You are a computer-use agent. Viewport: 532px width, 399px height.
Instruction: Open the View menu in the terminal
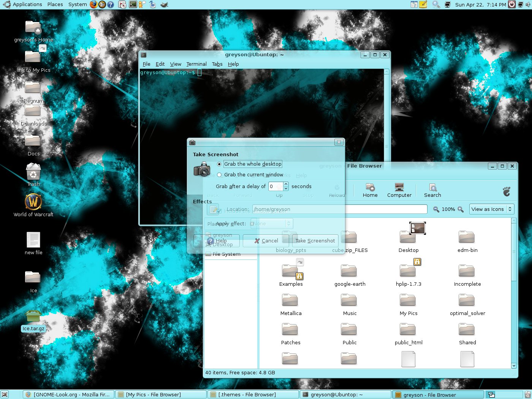[x=176, y=64]
